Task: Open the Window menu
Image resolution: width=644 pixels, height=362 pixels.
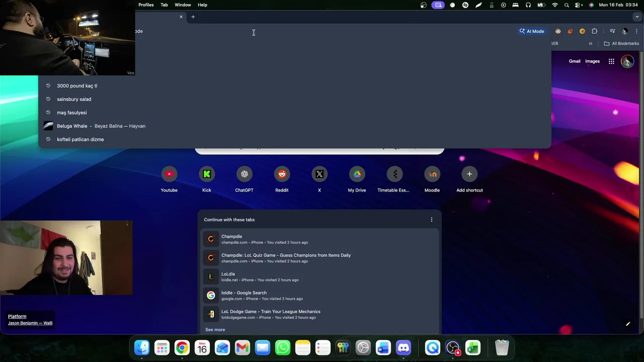Action: point(183,5)
